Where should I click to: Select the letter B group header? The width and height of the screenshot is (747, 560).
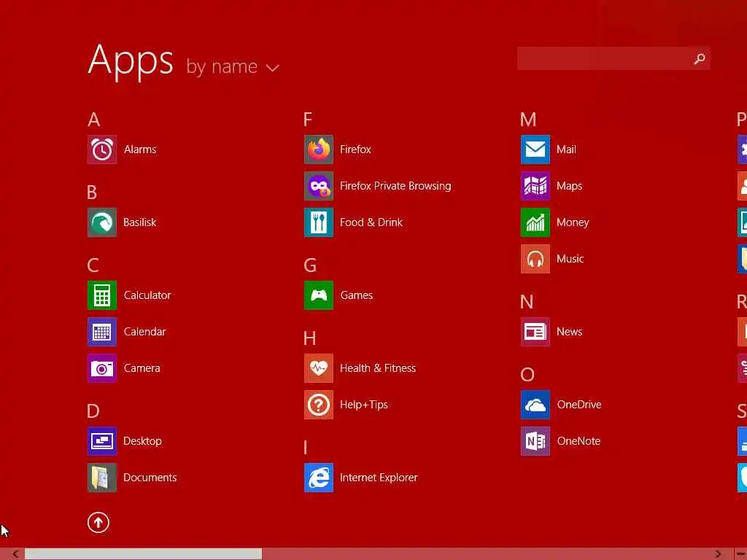click(93, 192)
